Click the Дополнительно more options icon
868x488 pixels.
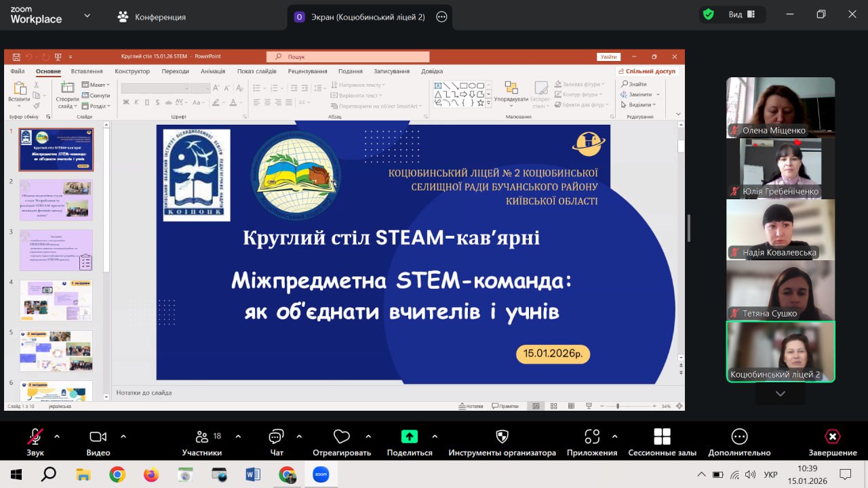[x=739, y=436]
